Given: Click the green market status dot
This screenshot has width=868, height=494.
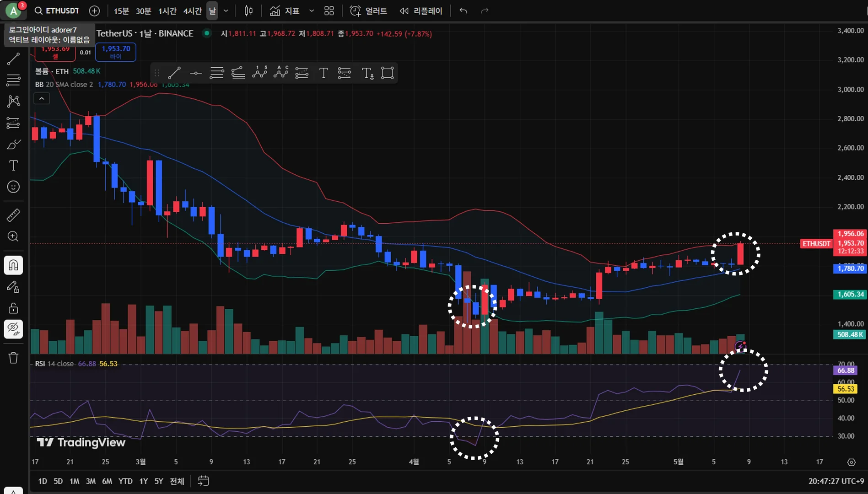Looking at the screenshot, I should 207,33.
